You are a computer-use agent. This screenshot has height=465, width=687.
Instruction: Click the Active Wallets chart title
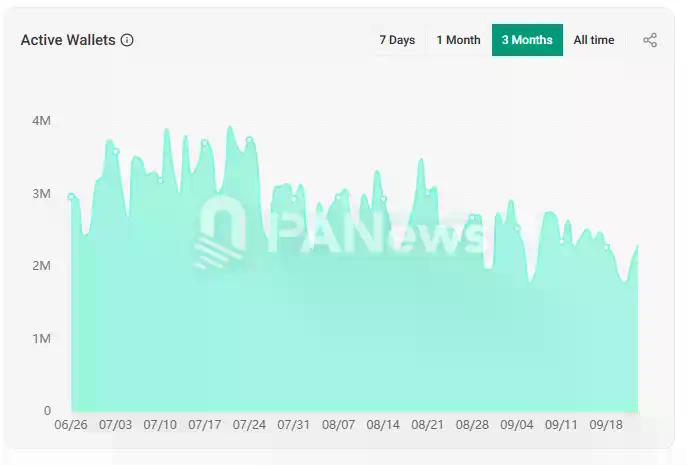(x=67, y=40)
